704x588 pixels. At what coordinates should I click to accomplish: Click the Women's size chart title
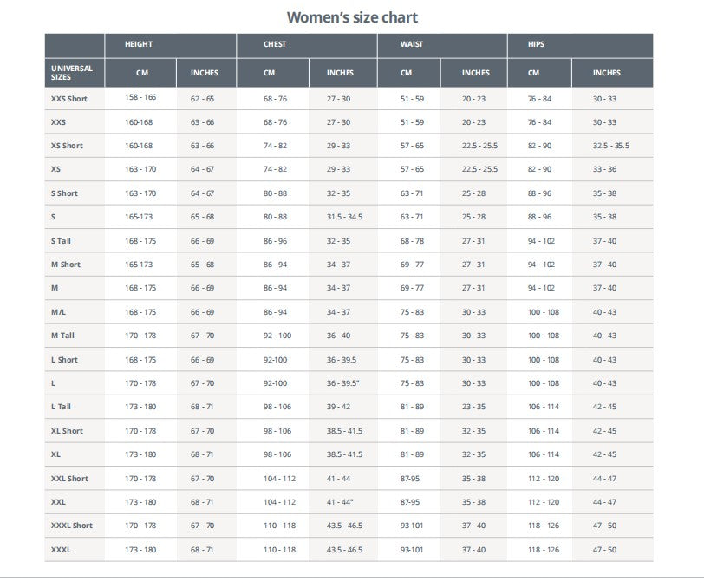(x=352, y=17)
